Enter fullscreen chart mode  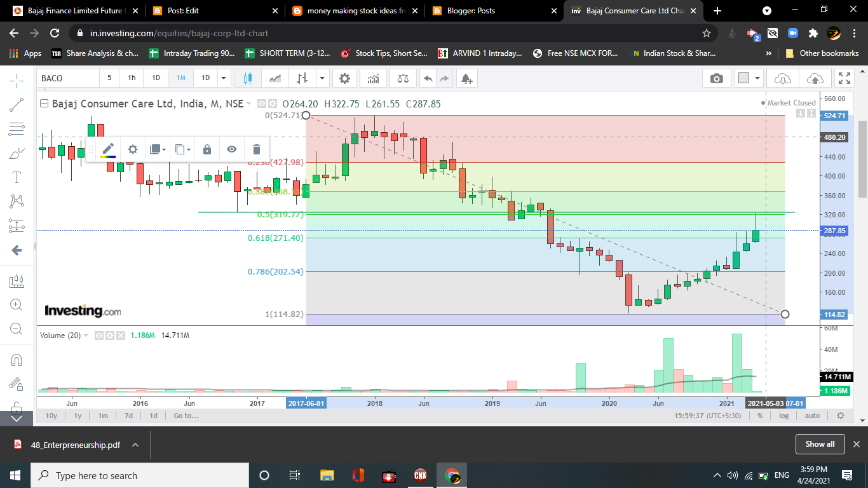pyautogui.click(x=844, y=78)
